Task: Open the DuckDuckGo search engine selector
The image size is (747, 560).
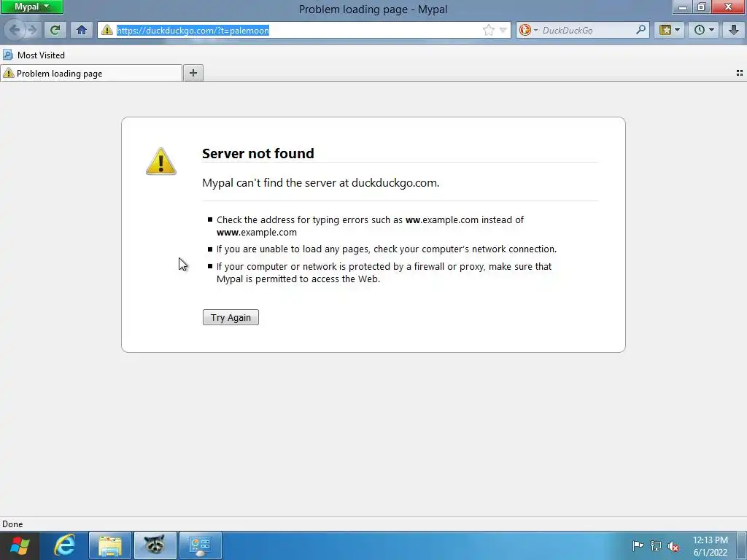Action: point(528,30)
